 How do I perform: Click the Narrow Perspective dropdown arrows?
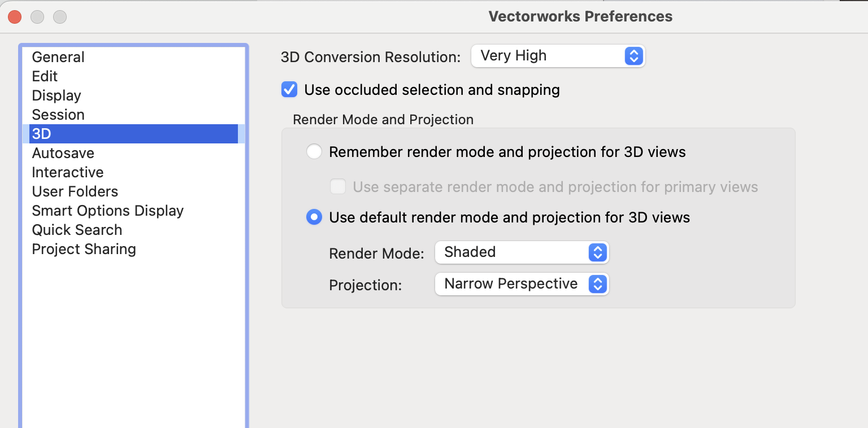[x=597, y=284]
